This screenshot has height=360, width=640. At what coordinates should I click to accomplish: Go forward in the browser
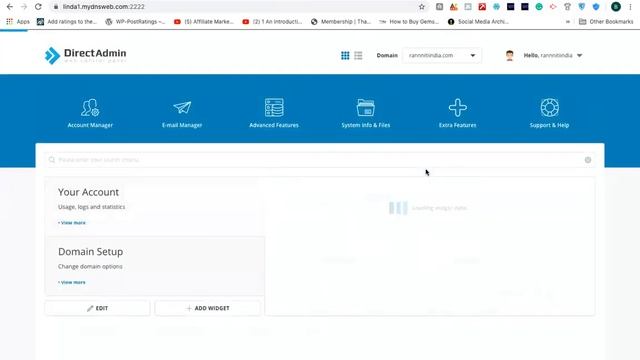[24, 7]
